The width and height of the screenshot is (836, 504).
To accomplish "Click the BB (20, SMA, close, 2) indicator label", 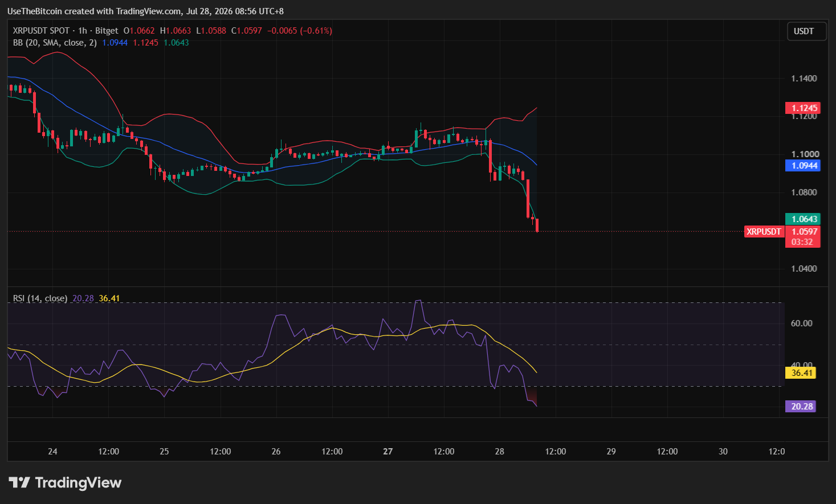I will pos(55,43).
